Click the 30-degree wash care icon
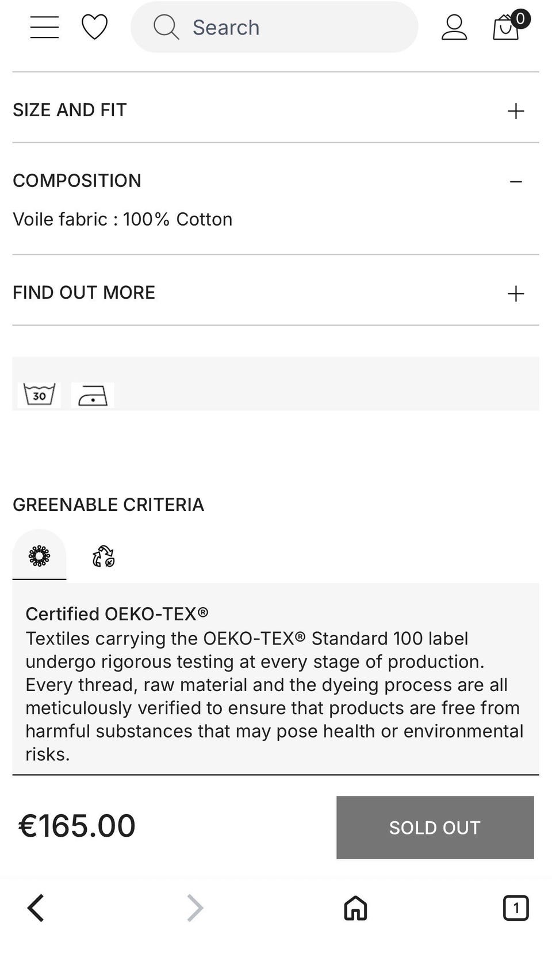Image resolution: width=552 pixels, height=980 pixels. coord(39,395)
